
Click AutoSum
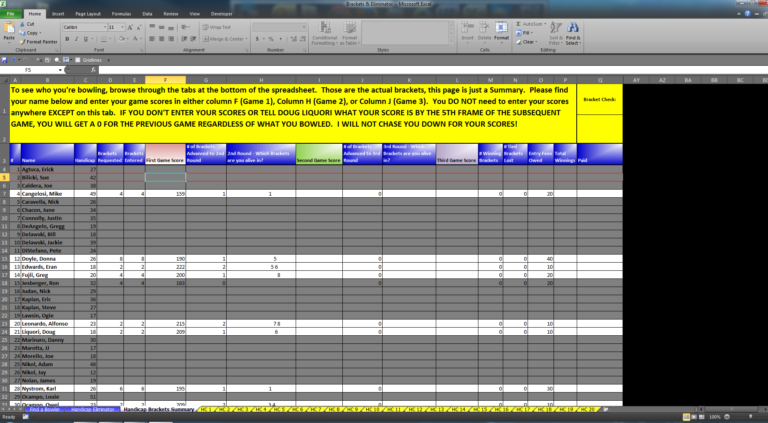pyautogui.click(x=531, y=24)
